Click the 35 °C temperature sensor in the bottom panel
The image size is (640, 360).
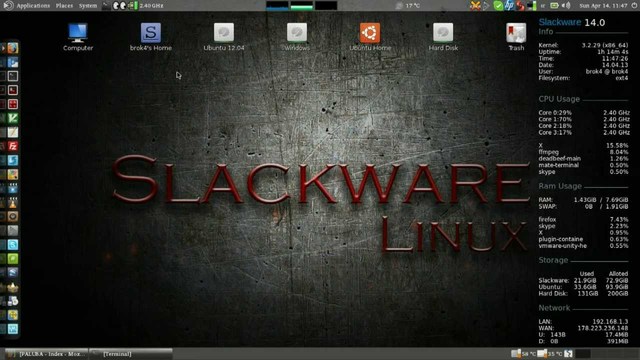(x=550, y=354)
